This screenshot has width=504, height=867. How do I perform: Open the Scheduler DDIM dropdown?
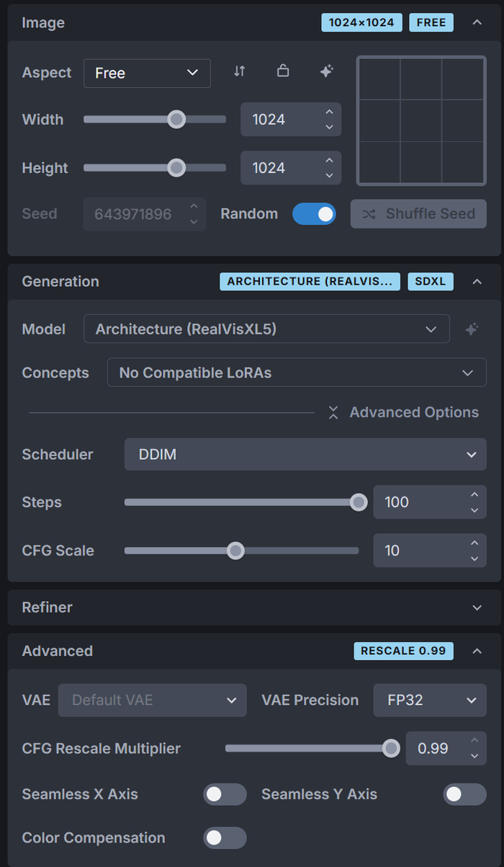coord(305,455)
